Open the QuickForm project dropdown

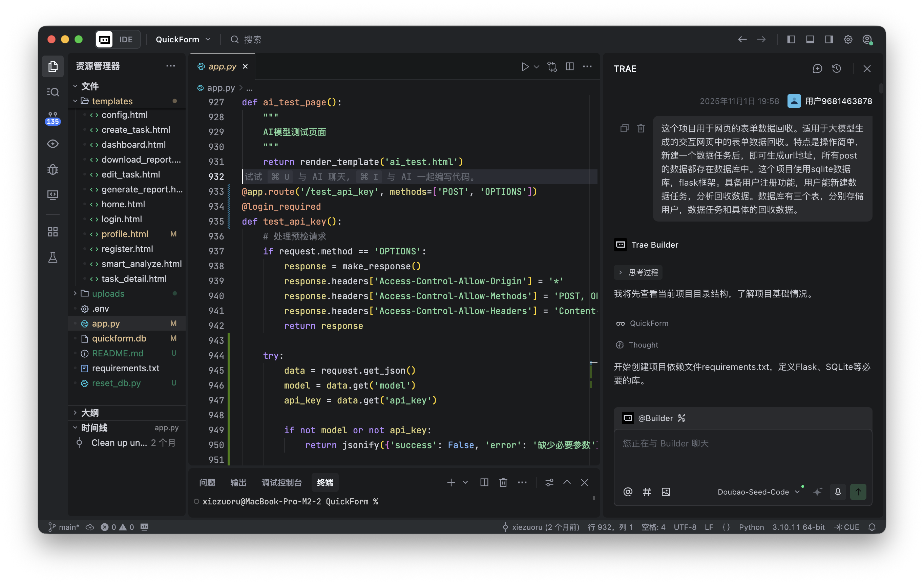(x=183, y=40)
